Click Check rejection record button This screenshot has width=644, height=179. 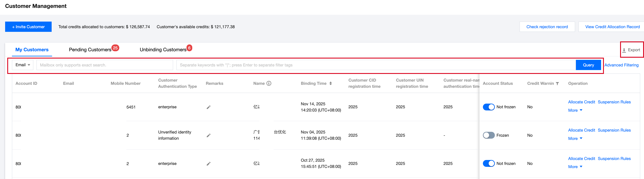pyautogui.click(x=547, y=27)
